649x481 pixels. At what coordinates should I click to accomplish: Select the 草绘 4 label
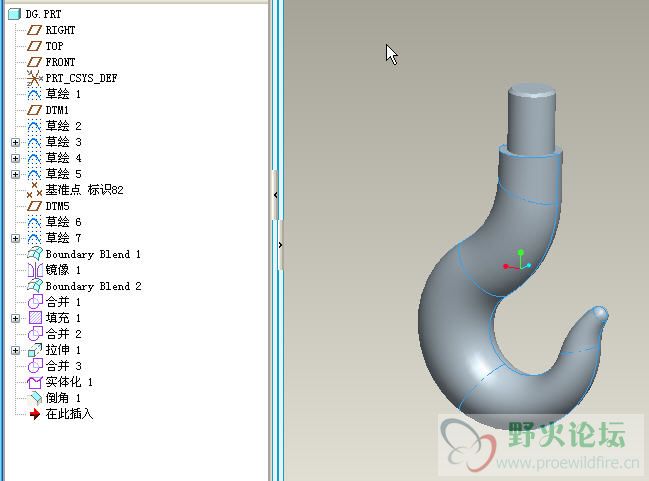[x=63, y=158]
